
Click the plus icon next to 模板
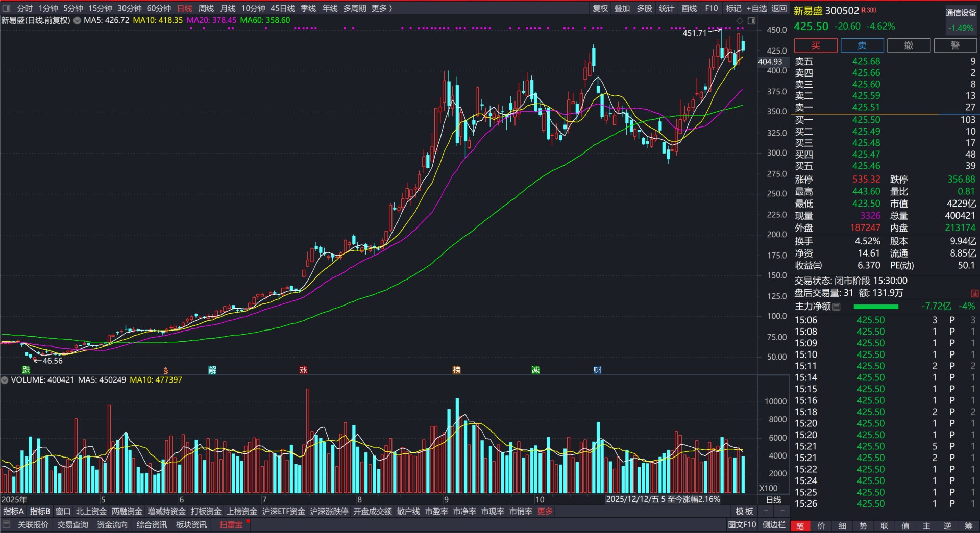pos(766,511)
